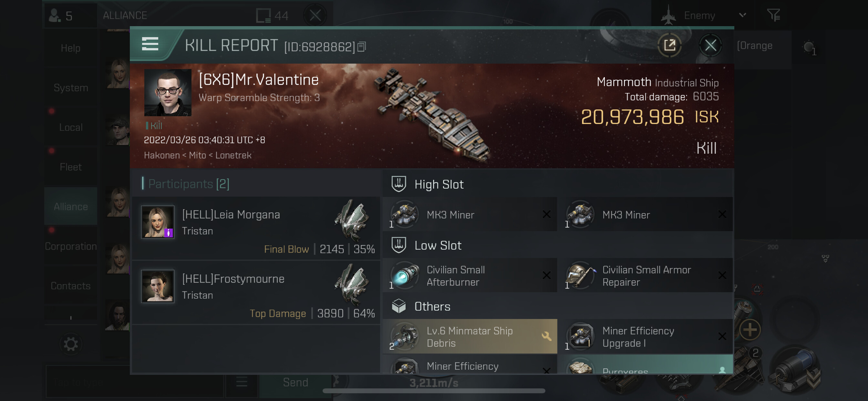The height and width of the screenshot is (401, 868).
Task: Share the kill report externally
Action: (669, 45)
